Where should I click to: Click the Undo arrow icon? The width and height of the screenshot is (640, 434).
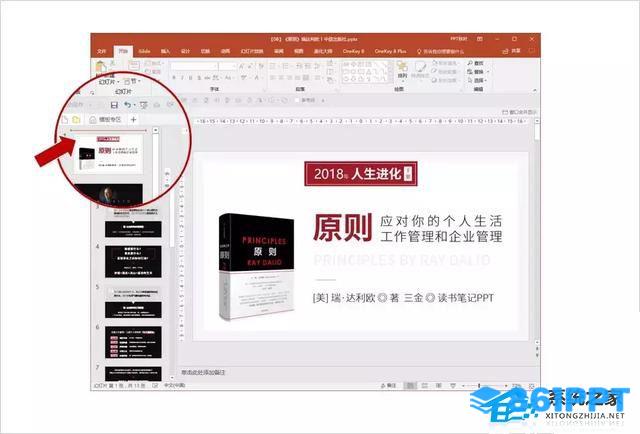click(128, 105)
